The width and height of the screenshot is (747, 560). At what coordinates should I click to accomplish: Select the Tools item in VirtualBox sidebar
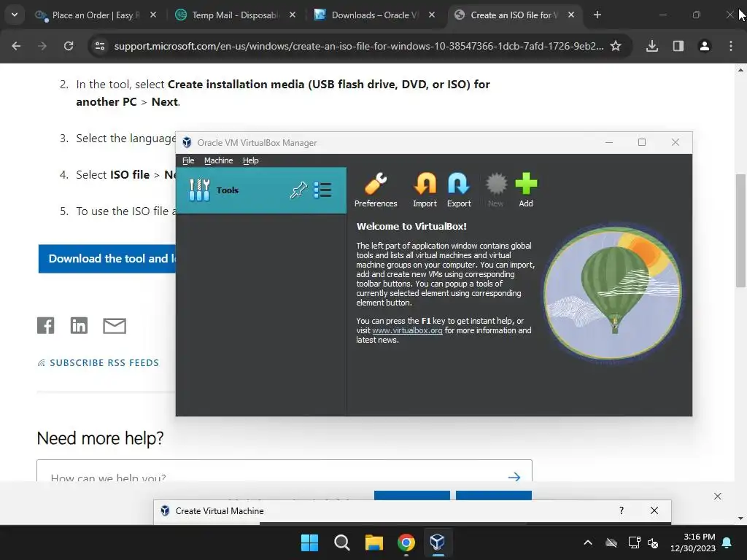point(261,190)
